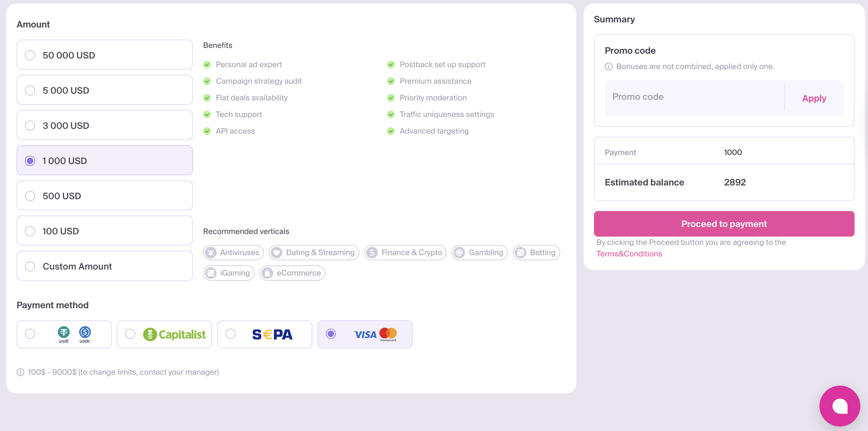Image resolution: width=868 pixels, height=431 pixels.
Task: Click the Antiviruses vertical icon
Action: (x=211, y=253)
